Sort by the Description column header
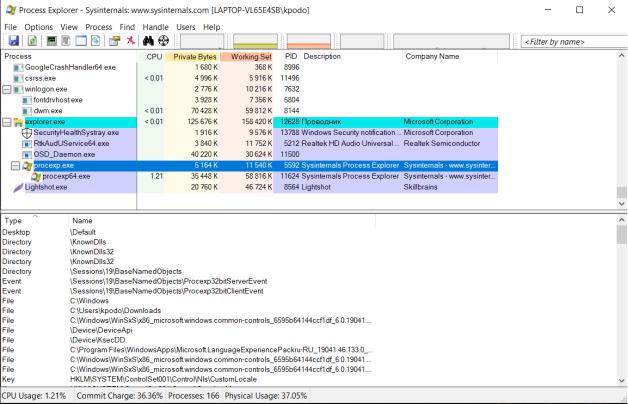 pos(351,56)
